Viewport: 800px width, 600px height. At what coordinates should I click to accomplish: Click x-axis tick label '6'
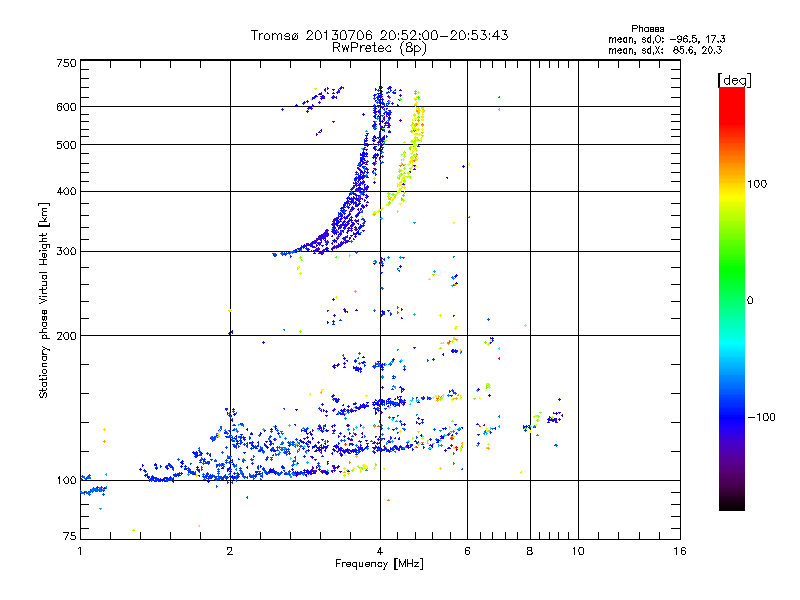coord(467,551)
